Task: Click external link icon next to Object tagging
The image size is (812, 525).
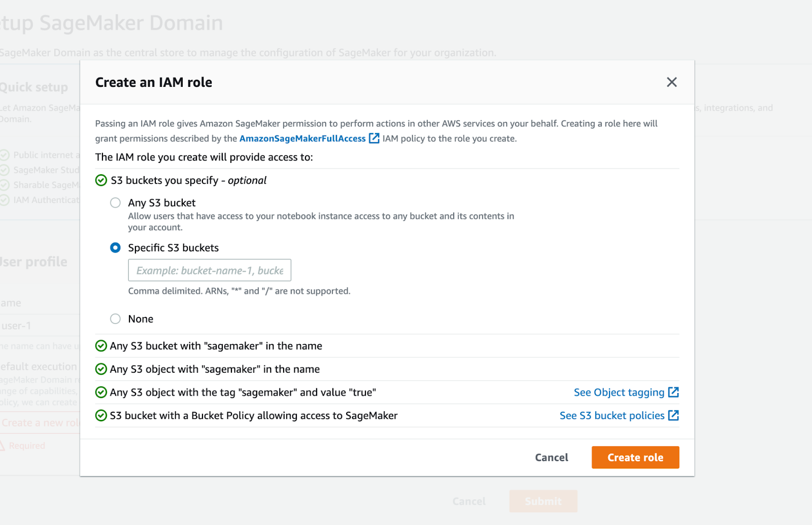Action: tap(673, 392)
